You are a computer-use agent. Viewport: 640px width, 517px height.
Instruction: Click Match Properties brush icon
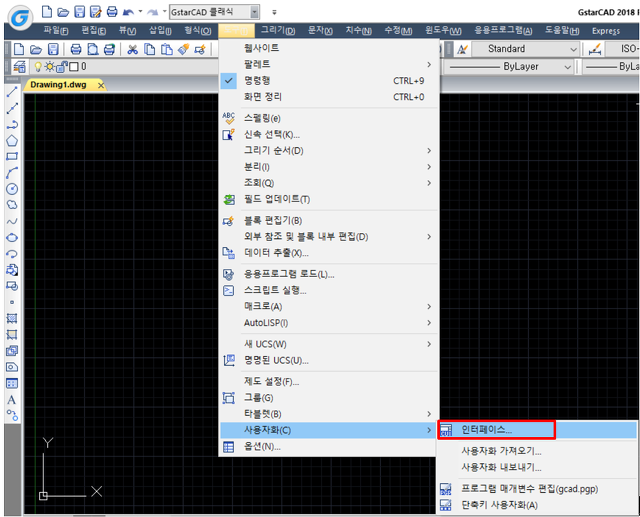(183, 49)
